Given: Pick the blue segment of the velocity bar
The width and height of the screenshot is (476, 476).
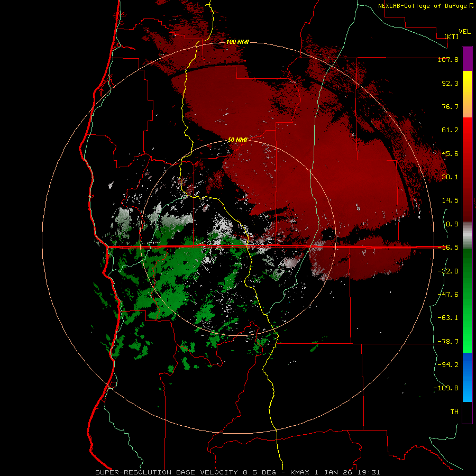Looking at the screenshot, I should pos(467,377).
